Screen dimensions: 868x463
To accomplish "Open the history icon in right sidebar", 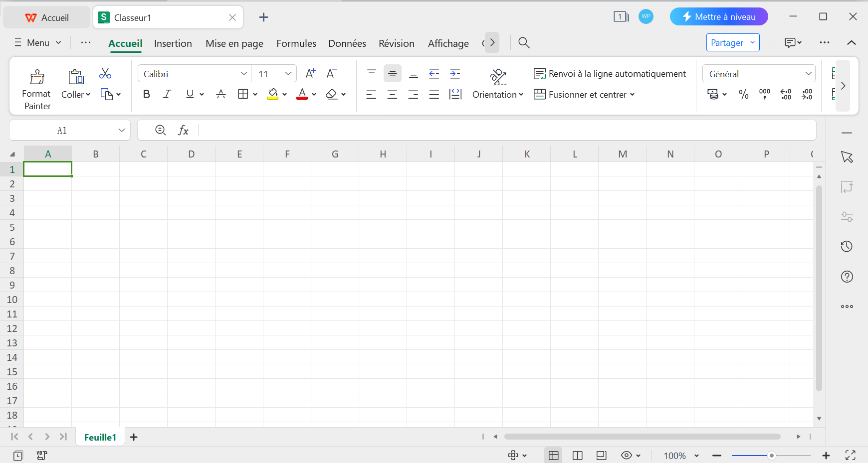I will tap(847, 246).
